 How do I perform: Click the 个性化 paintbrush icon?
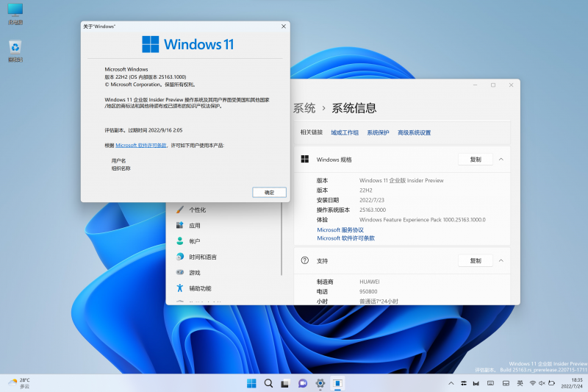[180, 210]
